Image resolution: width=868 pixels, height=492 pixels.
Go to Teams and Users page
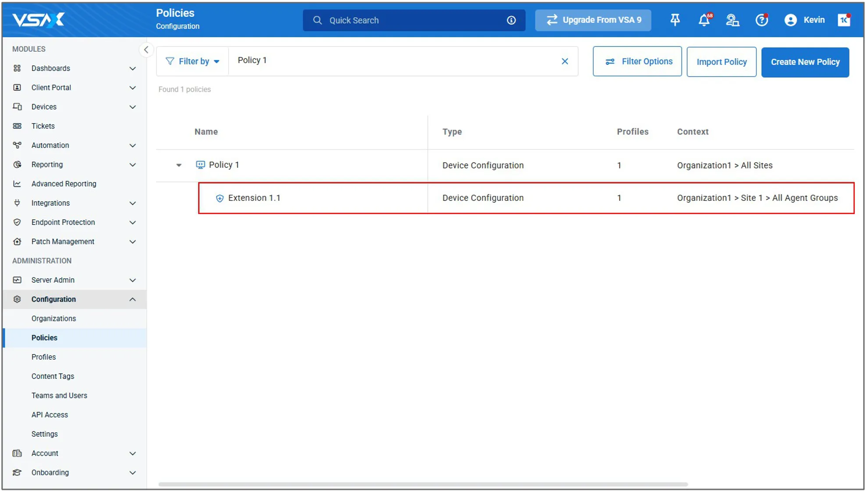pyautogui.click(x=59, y=396)
